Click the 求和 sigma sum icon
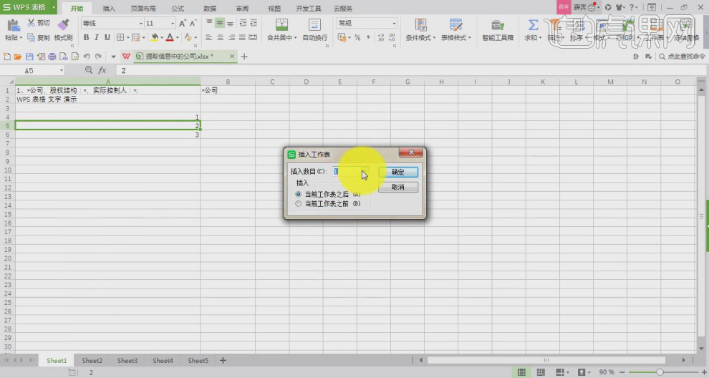The height and width of the screenshot is (378, 709). pos(533,25)
